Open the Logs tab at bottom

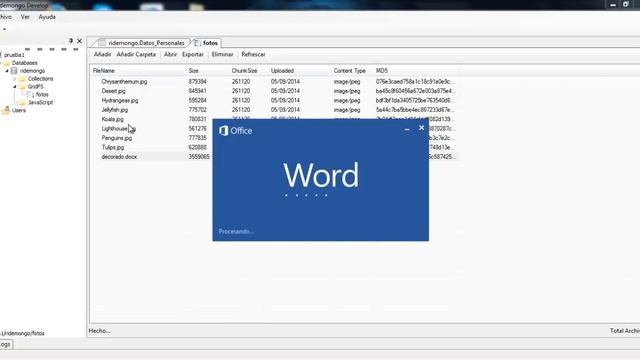coord(6,344)
